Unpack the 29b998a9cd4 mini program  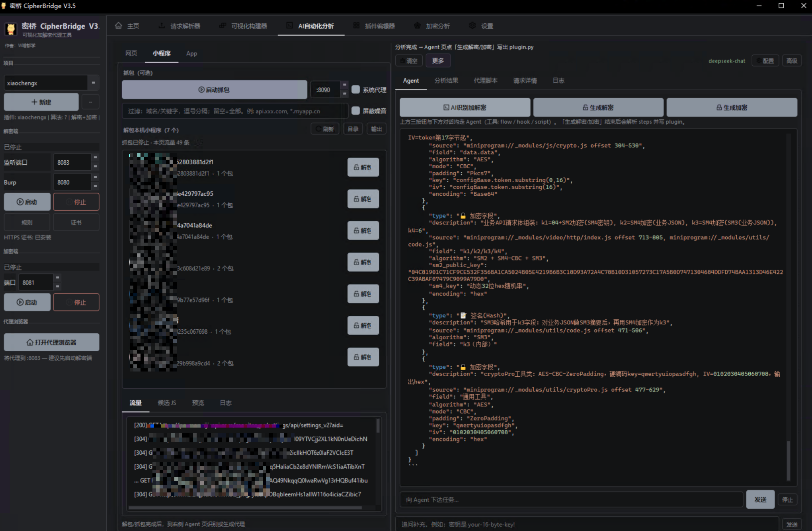(363, 357)
